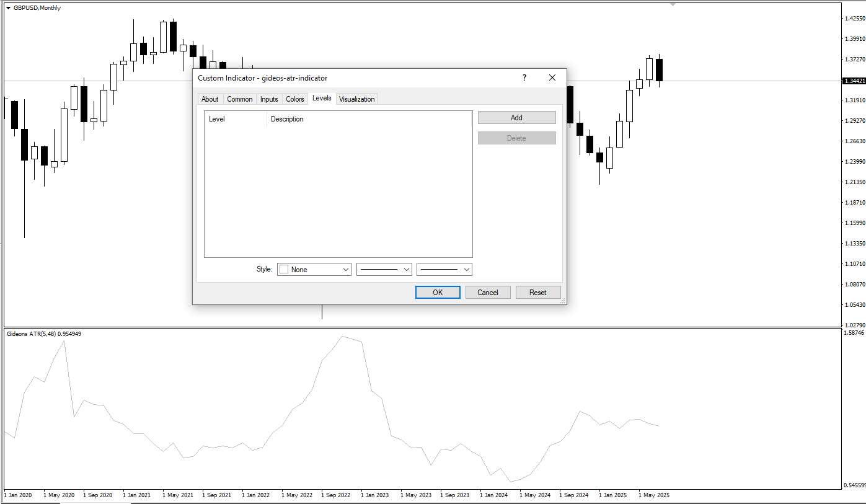
Task: Open the Style color dropdown showing None
Action: 314,270
